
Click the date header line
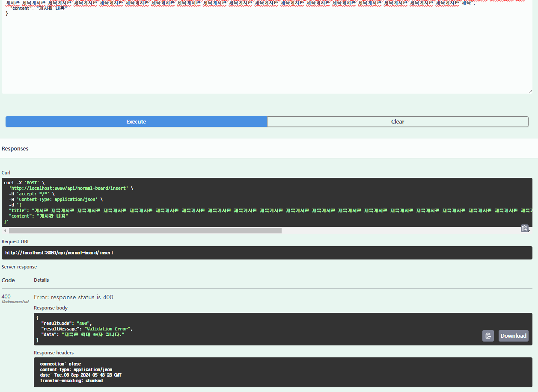coord(81,375)
